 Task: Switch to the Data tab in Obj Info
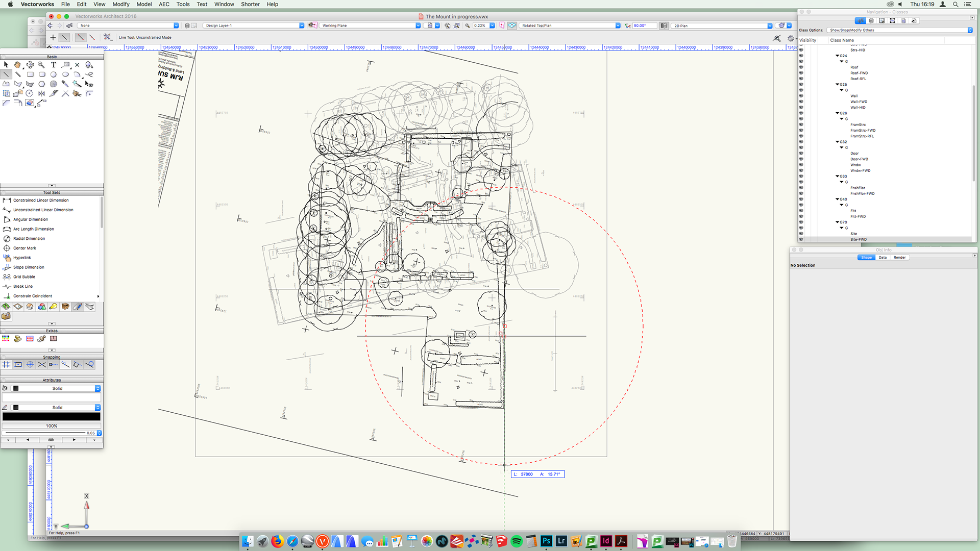883,258
